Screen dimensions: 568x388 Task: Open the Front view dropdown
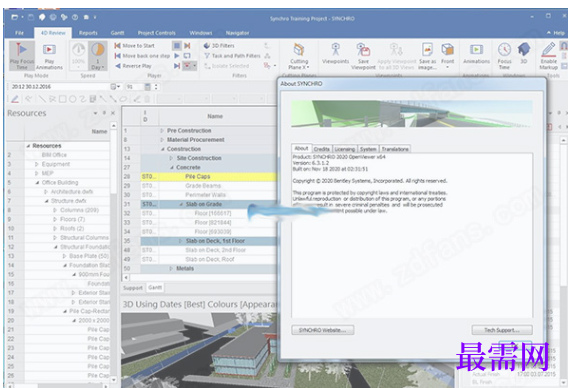(447, 56)
